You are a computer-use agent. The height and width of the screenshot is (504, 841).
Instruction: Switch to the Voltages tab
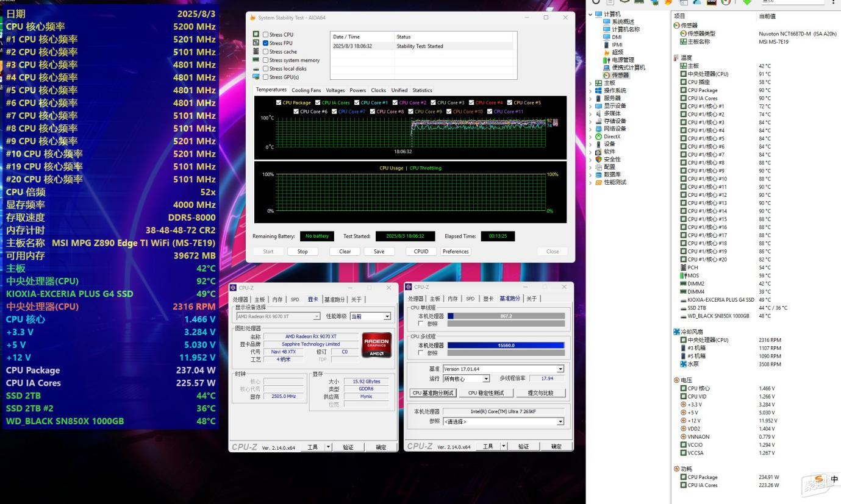pos(335,90)
